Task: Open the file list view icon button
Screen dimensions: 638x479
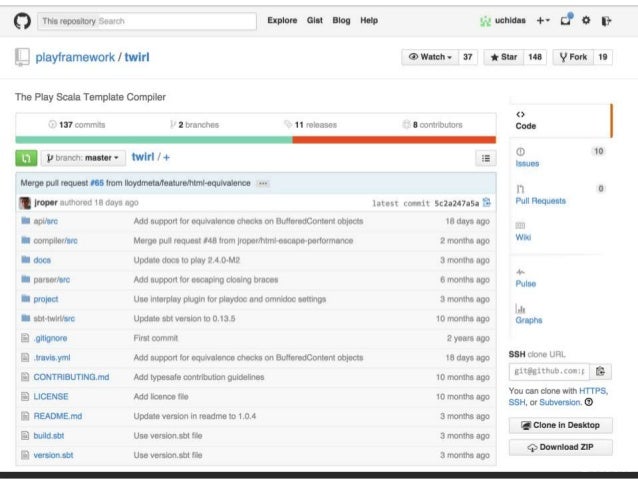Action: (486, 158)
